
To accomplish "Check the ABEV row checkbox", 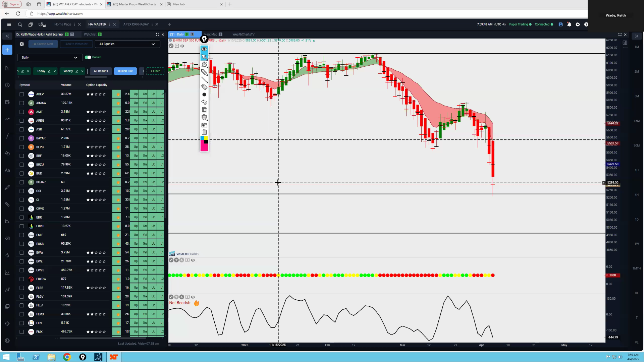I will (22, 94).
